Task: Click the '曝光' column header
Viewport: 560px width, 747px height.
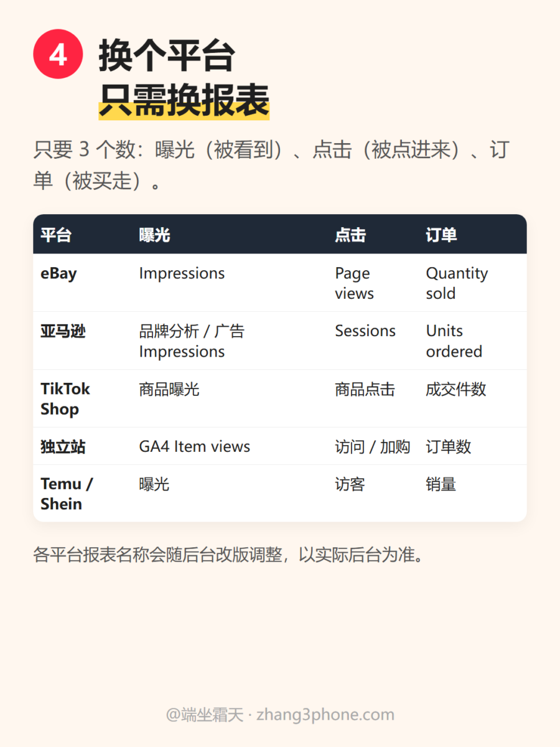Action: (154, 235)
